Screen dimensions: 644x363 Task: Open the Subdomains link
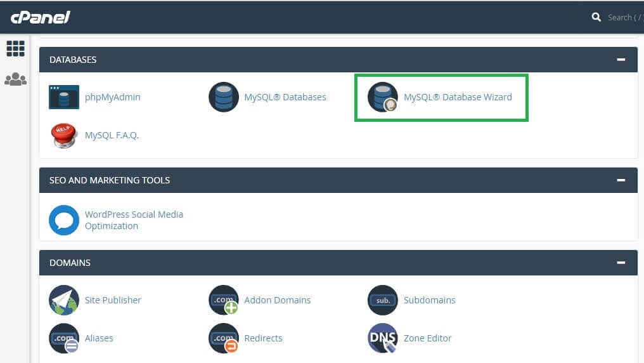pyautogui.click(x=429, y=300)
